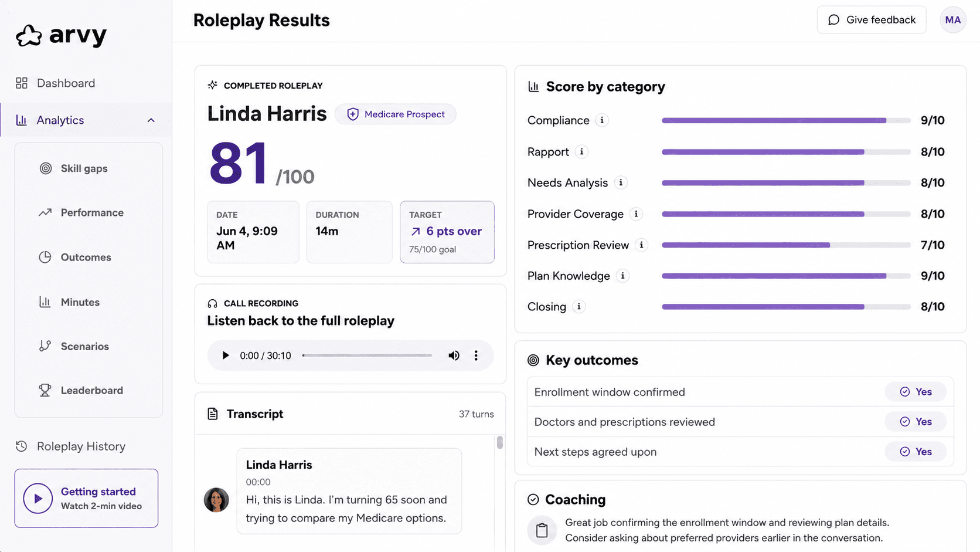This screenshot has width=980, height=552.
Task: Show Closing category info tooltip
Action: click(579, 307)
